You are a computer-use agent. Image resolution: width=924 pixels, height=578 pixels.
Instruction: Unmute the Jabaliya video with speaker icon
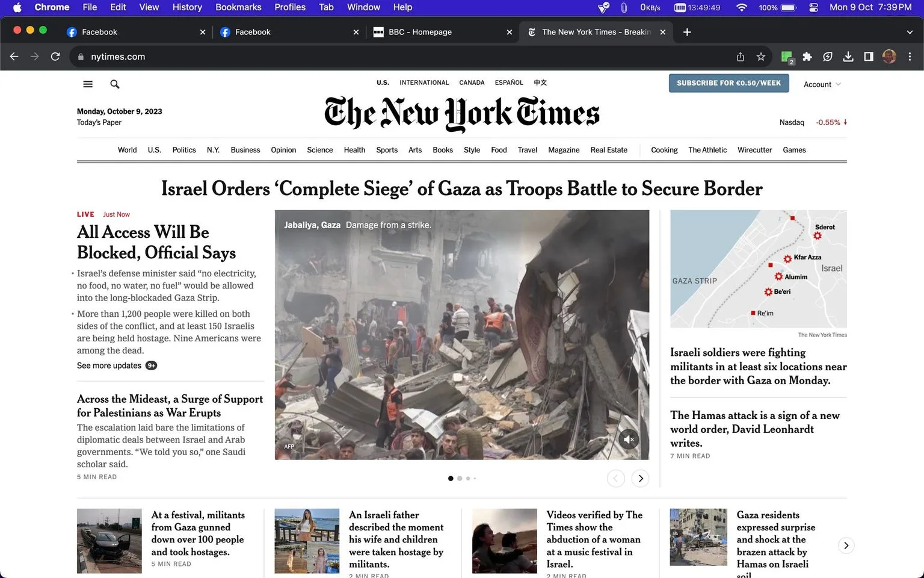[629, 440]
